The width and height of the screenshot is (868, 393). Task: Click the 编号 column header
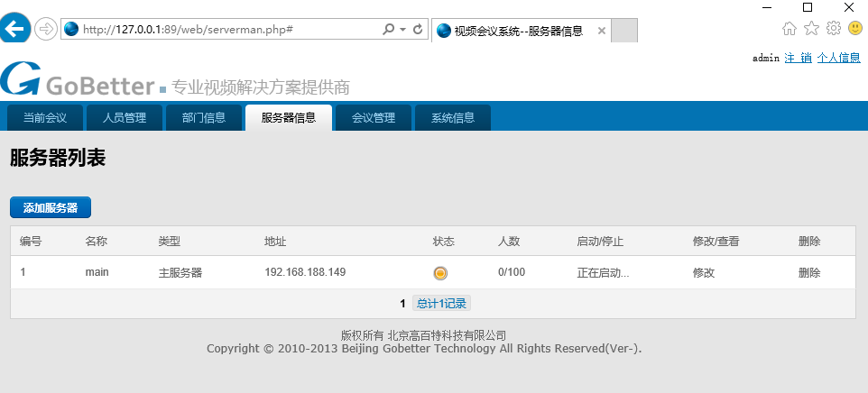pos(31,242)
